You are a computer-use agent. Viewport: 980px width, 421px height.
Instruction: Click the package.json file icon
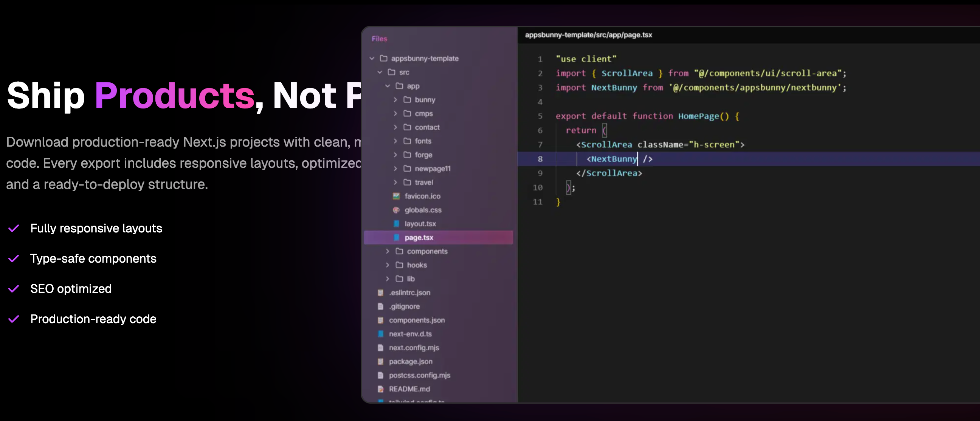coord(380,361)
